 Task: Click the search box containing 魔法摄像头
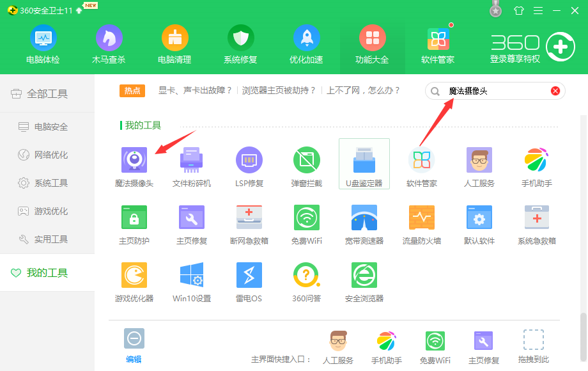pos(495,91)
